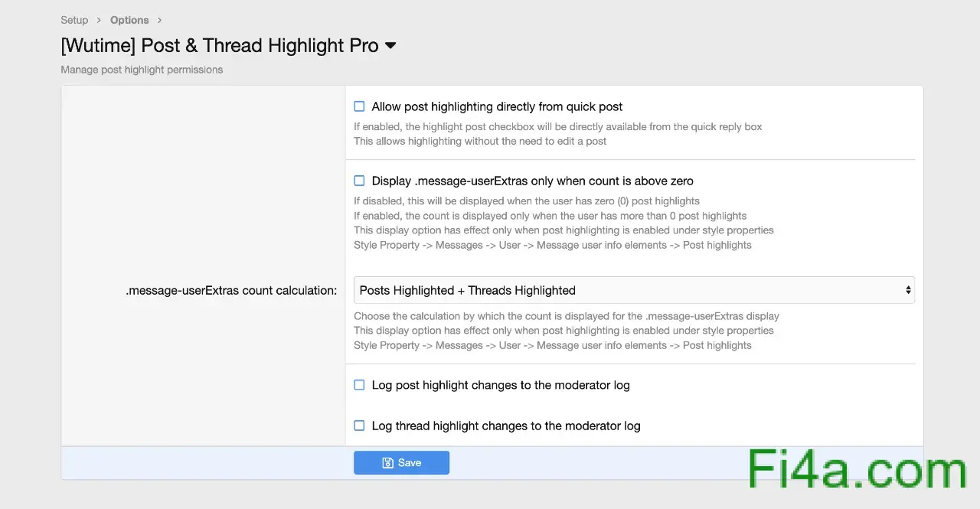Click the chevron after Setup breadcrumb
The image size is (980, 509).
[x=99, y=20]
